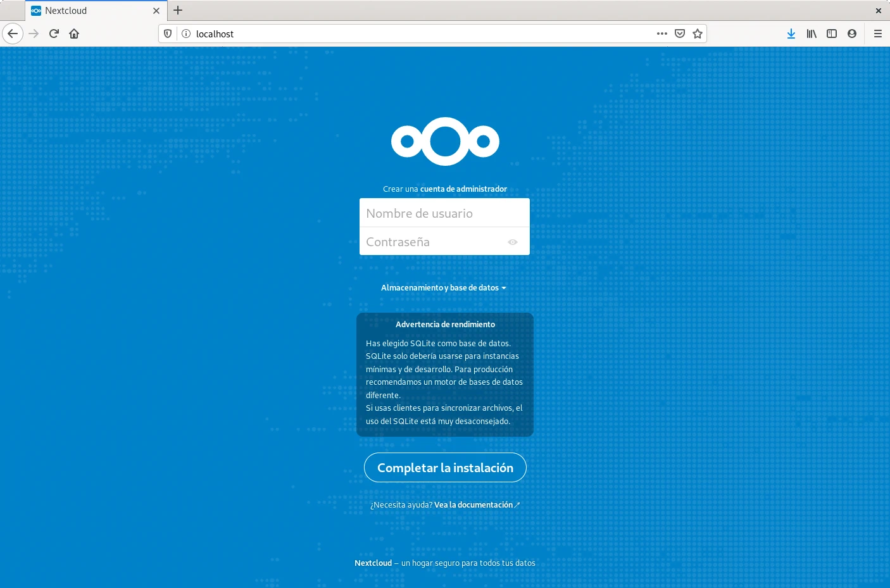Click Completar la instalación button

tap(445, 468)
